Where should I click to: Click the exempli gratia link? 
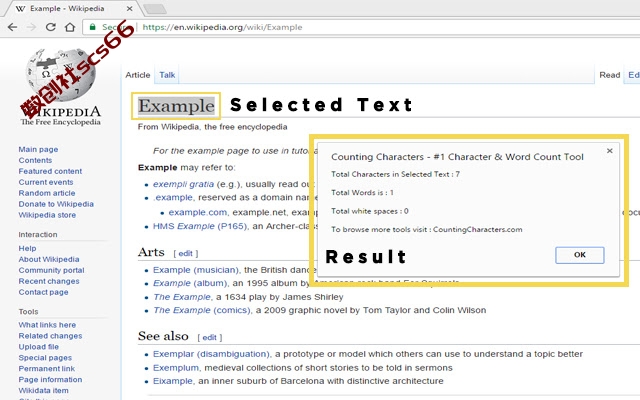click(183, 184)
